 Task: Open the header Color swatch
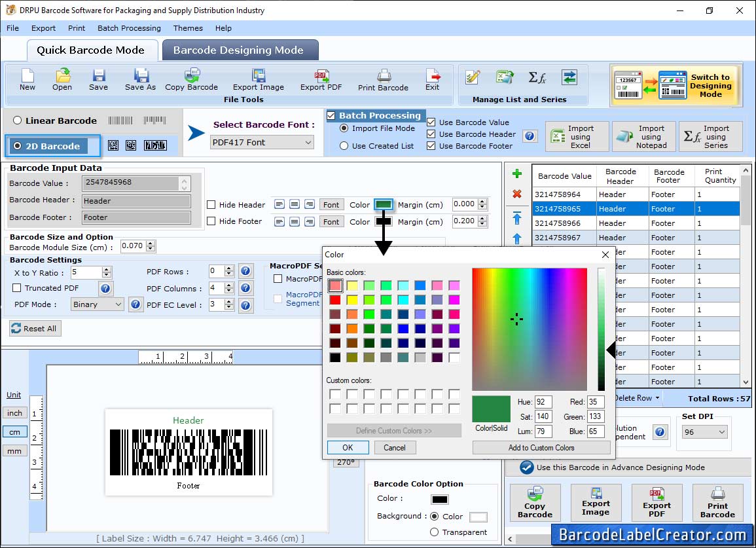pyautogui.click(x=384, y=204)
